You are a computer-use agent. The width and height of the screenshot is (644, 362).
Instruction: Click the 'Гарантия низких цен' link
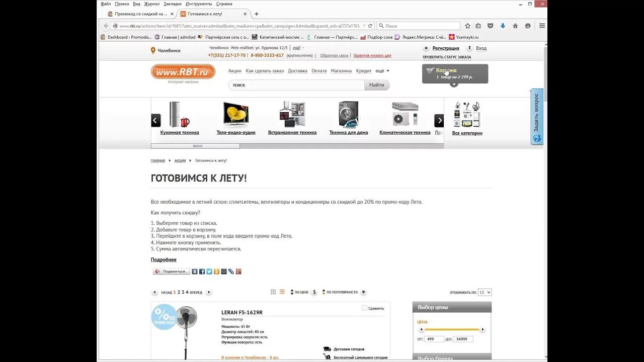click(372, 56)
